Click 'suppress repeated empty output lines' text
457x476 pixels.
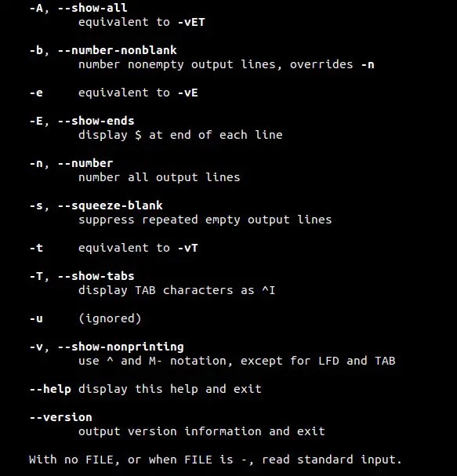pyautogui.click(x=205, y=220)
